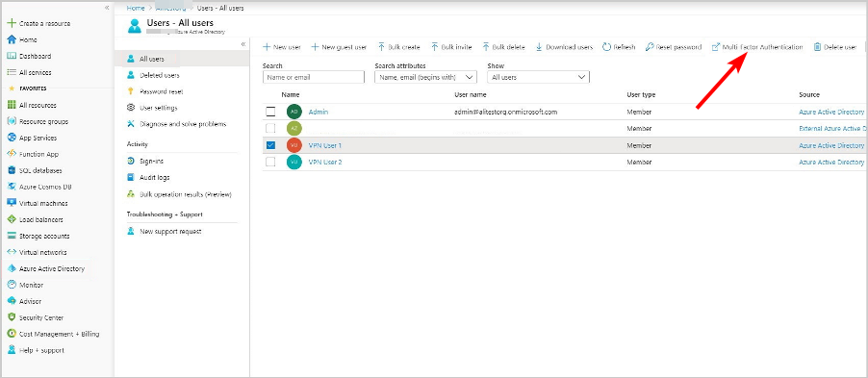
Task: Click Bulk delete in the toolbar
Action: 503,47
